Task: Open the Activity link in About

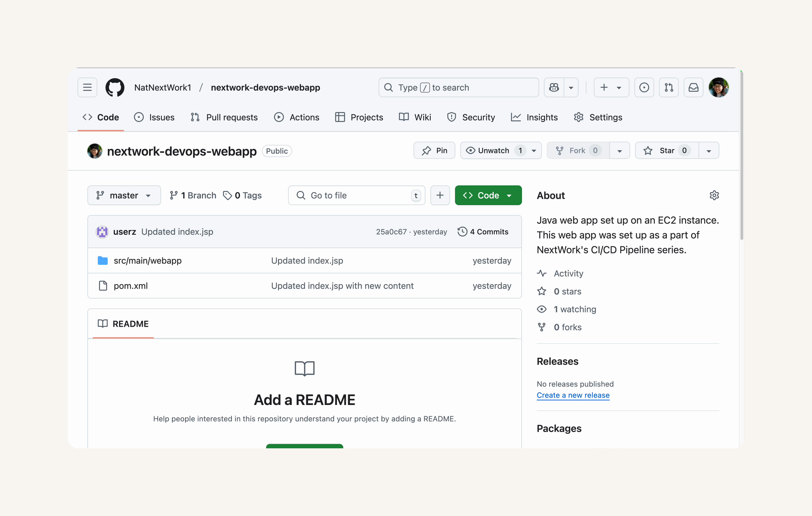Action: point(560,273)
